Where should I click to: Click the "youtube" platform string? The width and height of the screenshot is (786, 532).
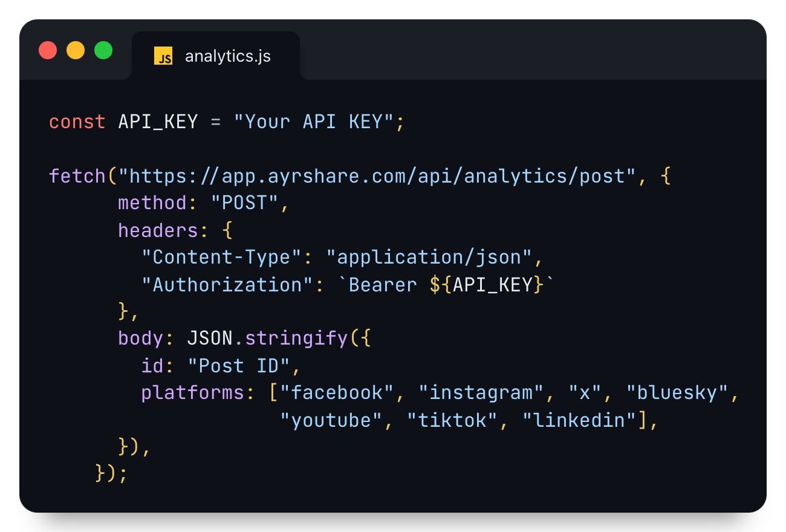331,420
